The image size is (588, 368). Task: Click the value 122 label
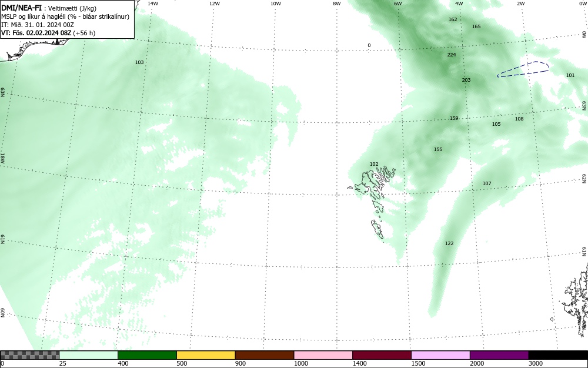tap(449, 243)
